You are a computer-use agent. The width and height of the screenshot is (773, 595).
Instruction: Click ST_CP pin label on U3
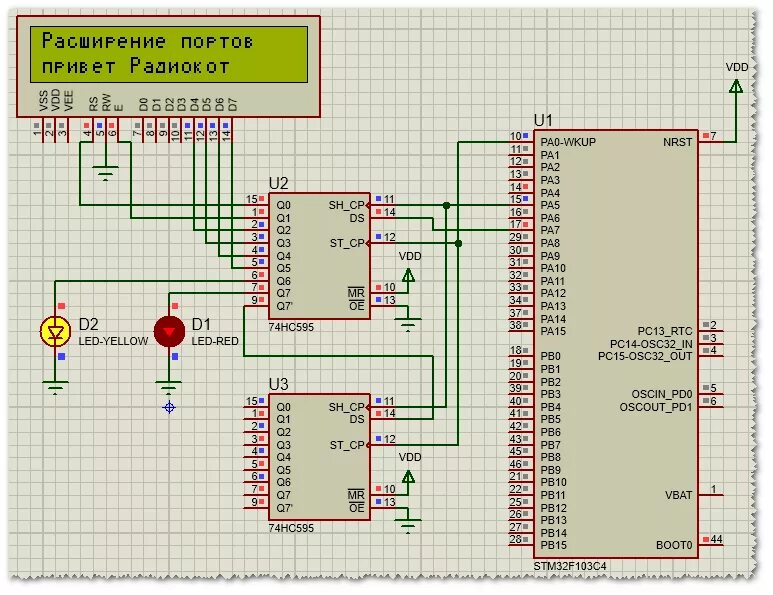pos(347,445)
